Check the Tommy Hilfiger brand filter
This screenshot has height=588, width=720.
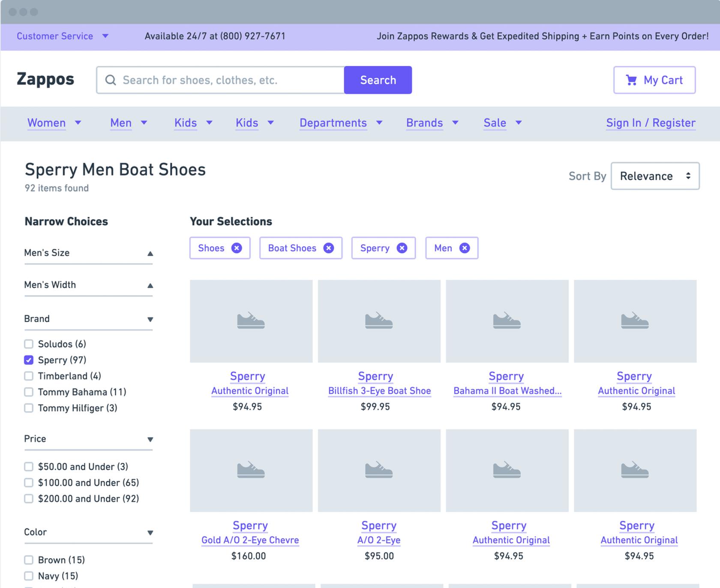[29, 408]
